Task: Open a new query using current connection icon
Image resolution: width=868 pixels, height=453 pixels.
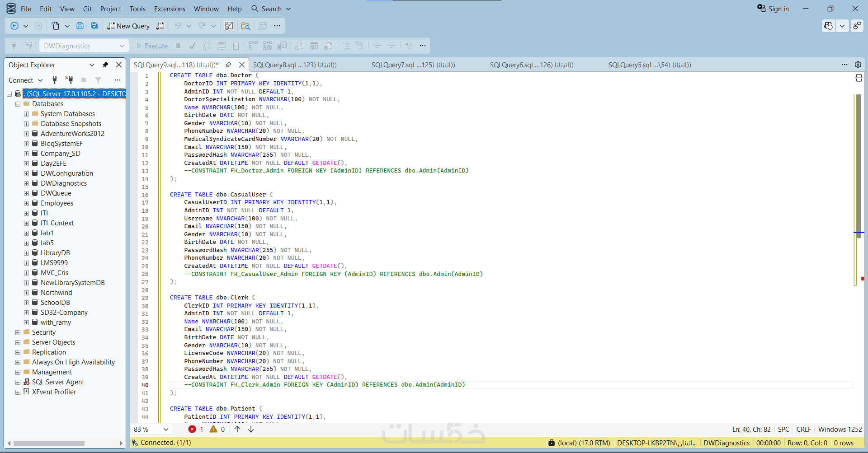Action: 160,26
